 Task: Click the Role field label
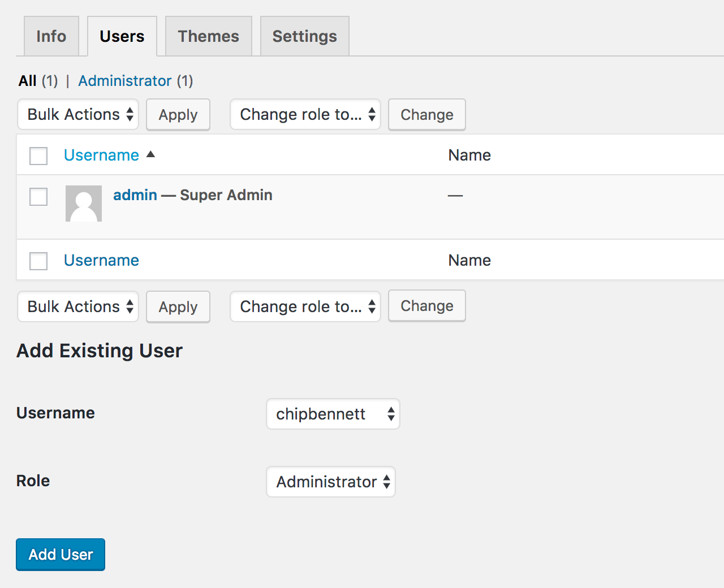pos(33,481)
